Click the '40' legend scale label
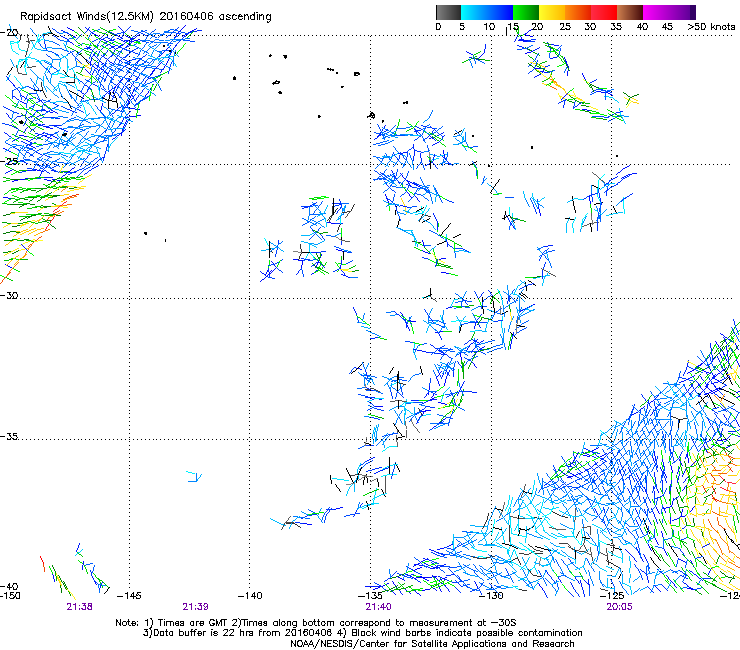 pos(642,27)
